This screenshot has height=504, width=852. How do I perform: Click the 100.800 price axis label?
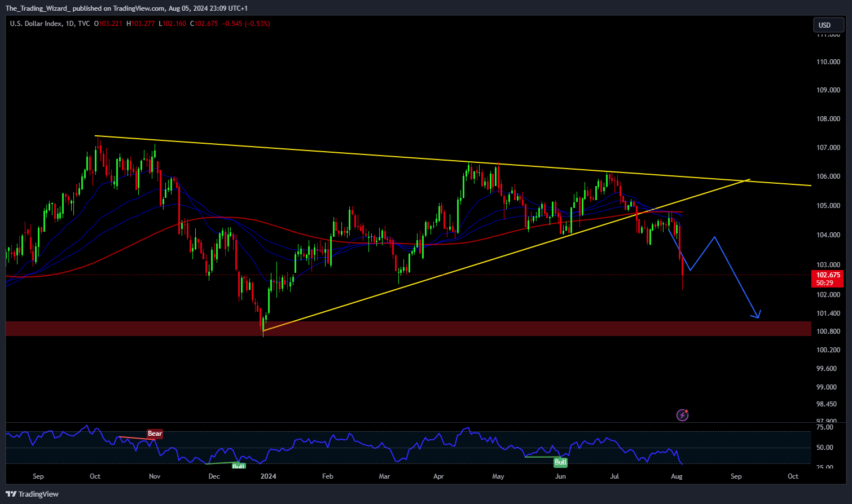(x=828, y=331)
